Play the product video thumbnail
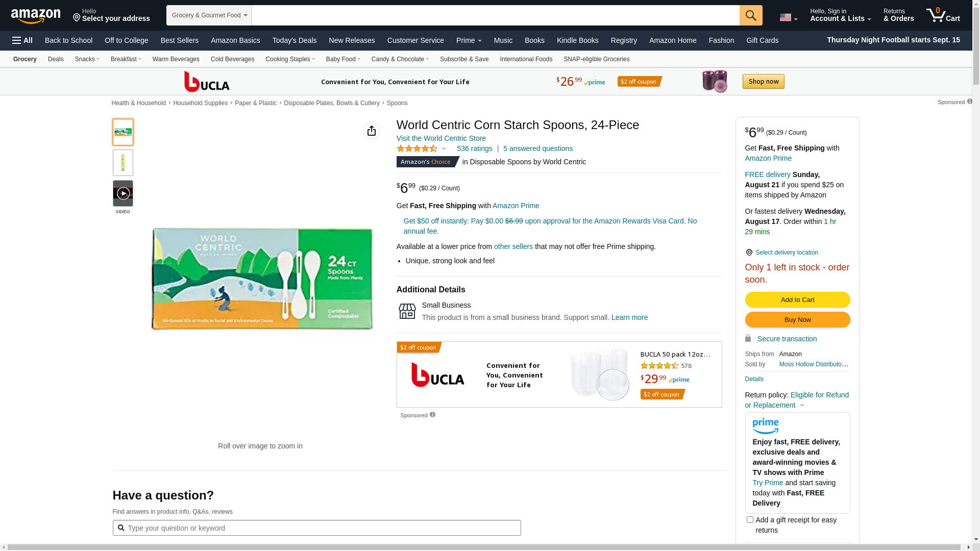980x551 pixels. [122, 193]
